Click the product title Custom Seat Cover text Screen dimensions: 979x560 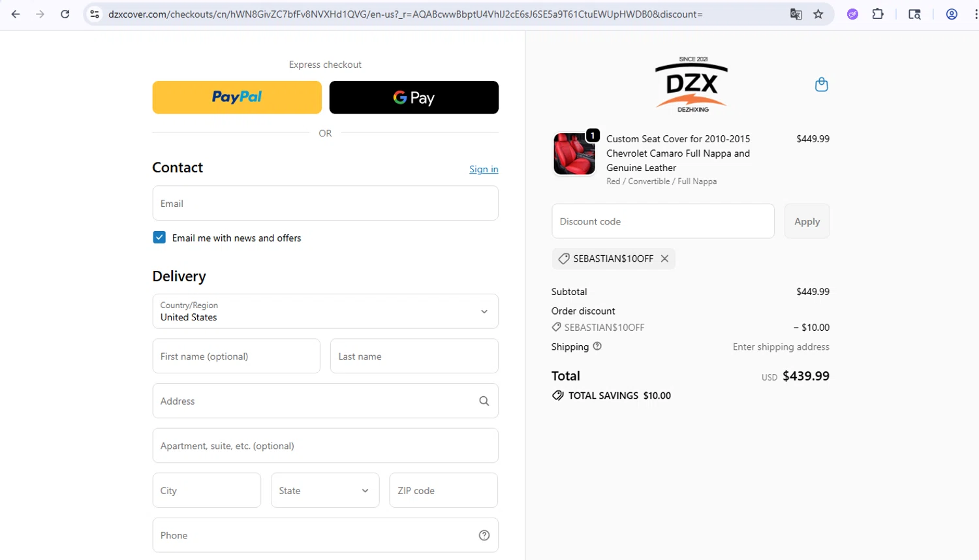coord(678,153)
